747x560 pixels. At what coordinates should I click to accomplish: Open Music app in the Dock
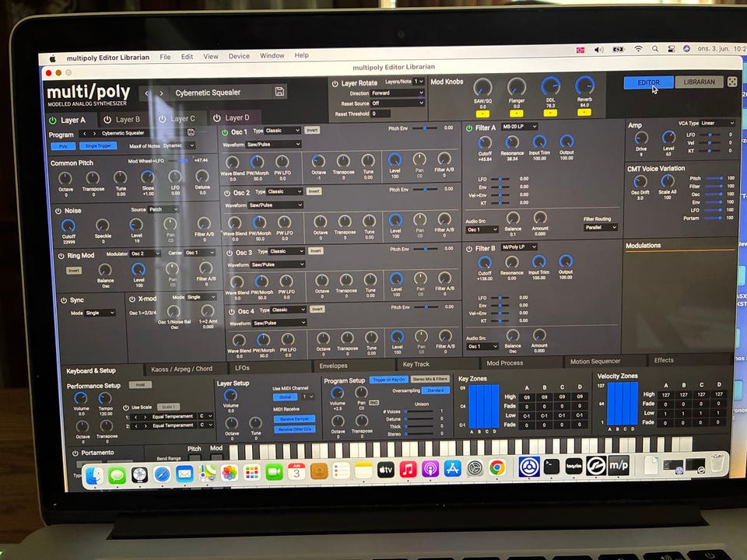408,470
